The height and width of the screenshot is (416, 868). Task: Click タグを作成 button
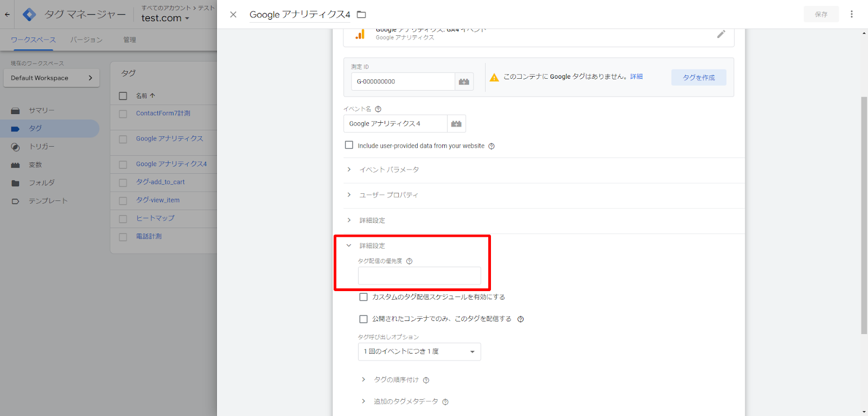(x=699, y=78)
